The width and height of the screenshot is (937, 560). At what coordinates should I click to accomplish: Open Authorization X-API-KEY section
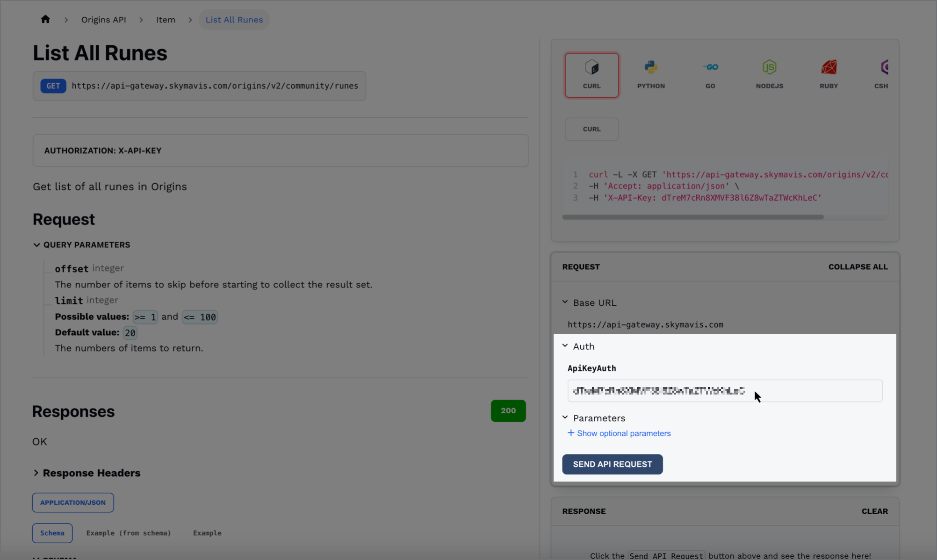pyautogui.click(x=281, y=151)
